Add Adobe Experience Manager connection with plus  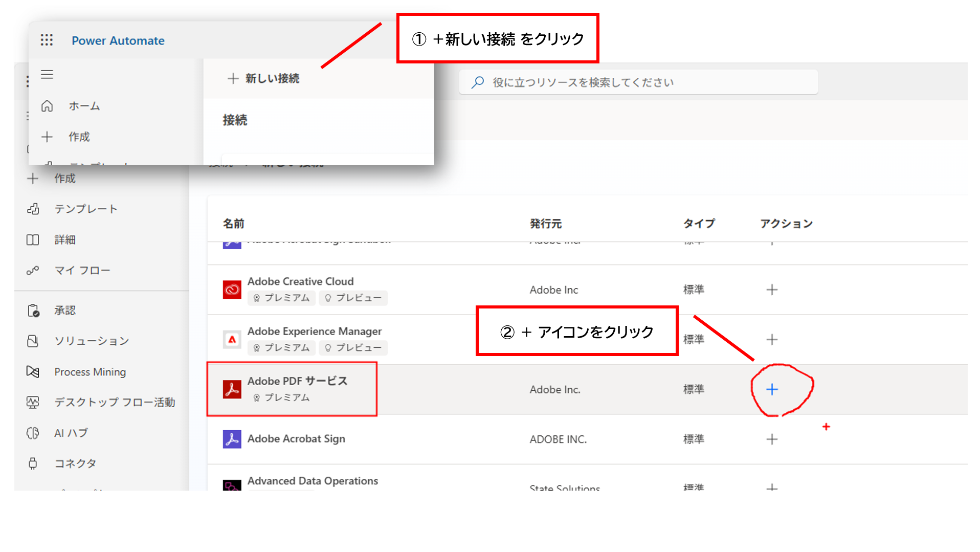click(772, 339)
